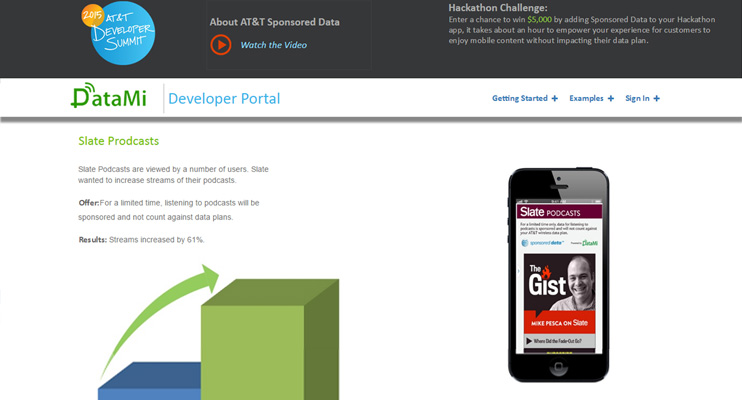Click the Offer label text

tap(88, 203)
